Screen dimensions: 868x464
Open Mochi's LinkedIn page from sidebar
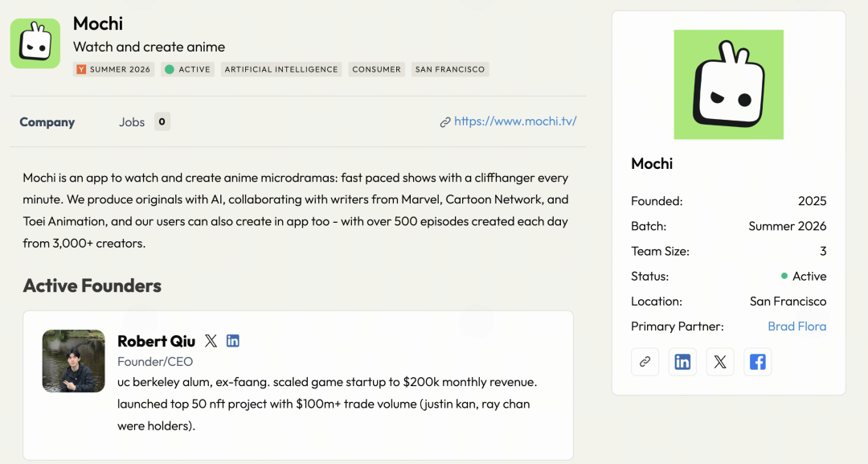click(682, 362)
